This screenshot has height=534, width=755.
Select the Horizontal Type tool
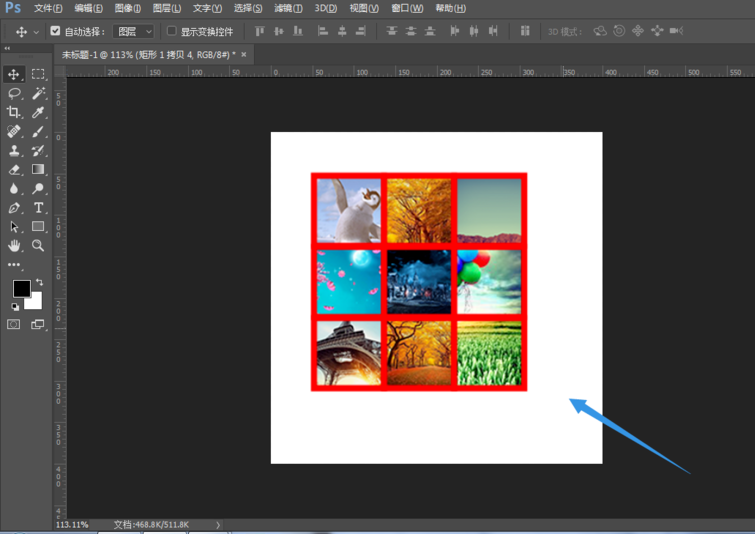click(x=38, y=208)
